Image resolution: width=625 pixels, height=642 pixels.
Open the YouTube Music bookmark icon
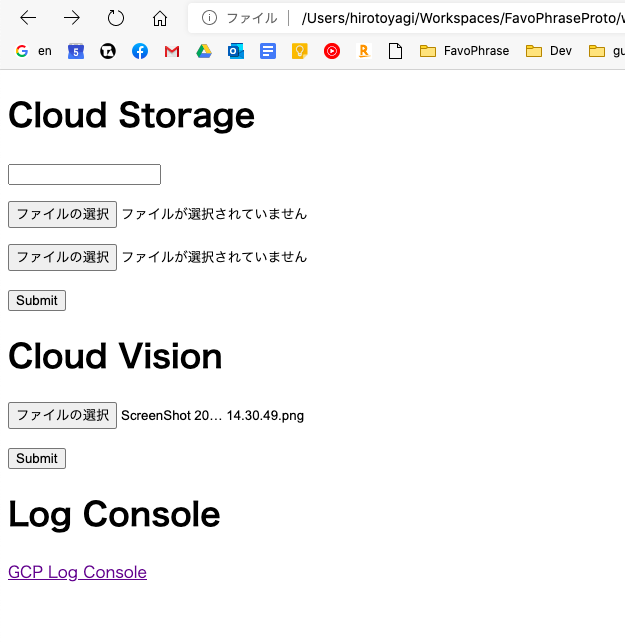coord(332,51)
